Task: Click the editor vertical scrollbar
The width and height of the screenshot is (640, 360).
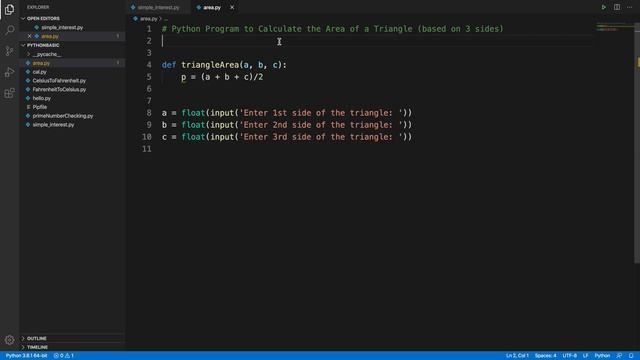Action: click(x=637, y=143)
